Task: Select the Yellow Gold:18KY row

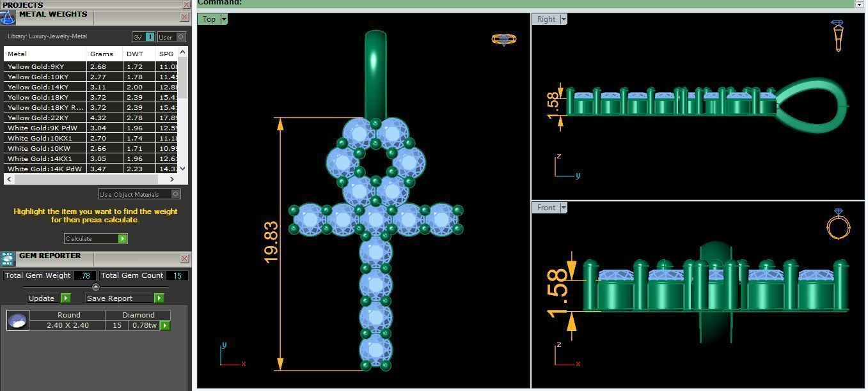Action: tap(91, 97)
